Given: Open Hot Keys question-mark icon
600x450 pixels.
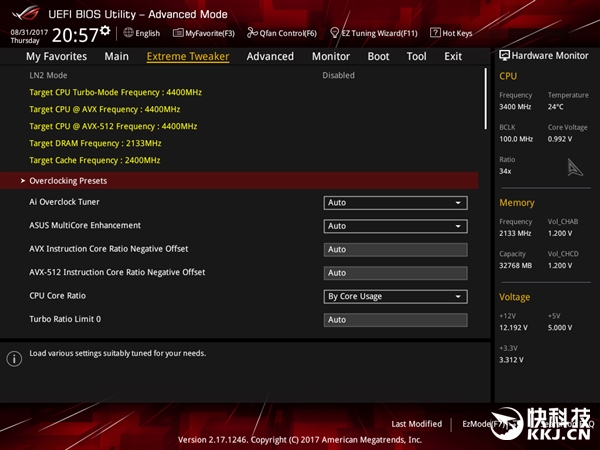Looking at the screenshot, I should [435, 33].
